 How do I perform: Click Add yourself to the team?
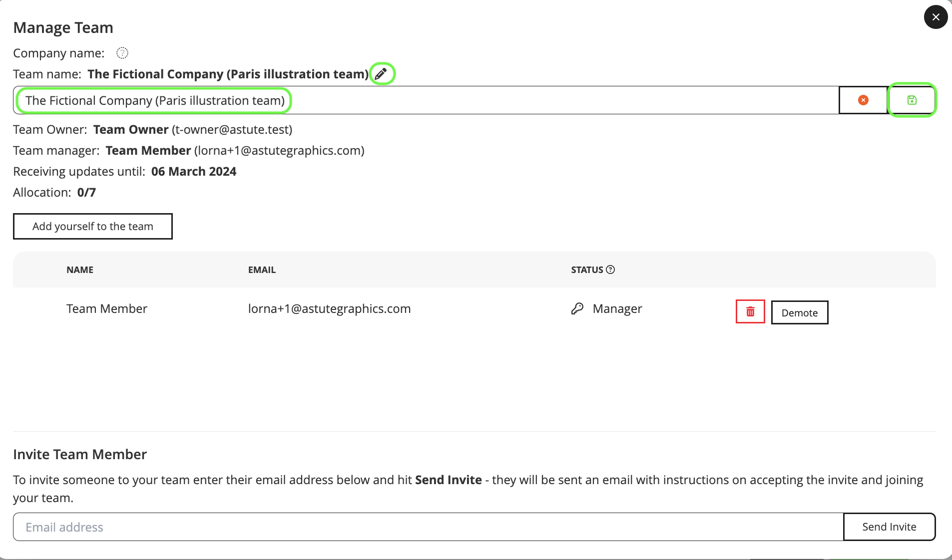click(x=93, y=227)
